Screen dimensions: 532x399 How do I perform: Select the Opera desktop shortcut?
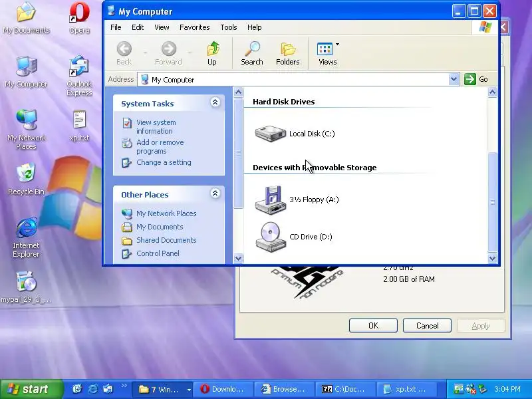79,18
